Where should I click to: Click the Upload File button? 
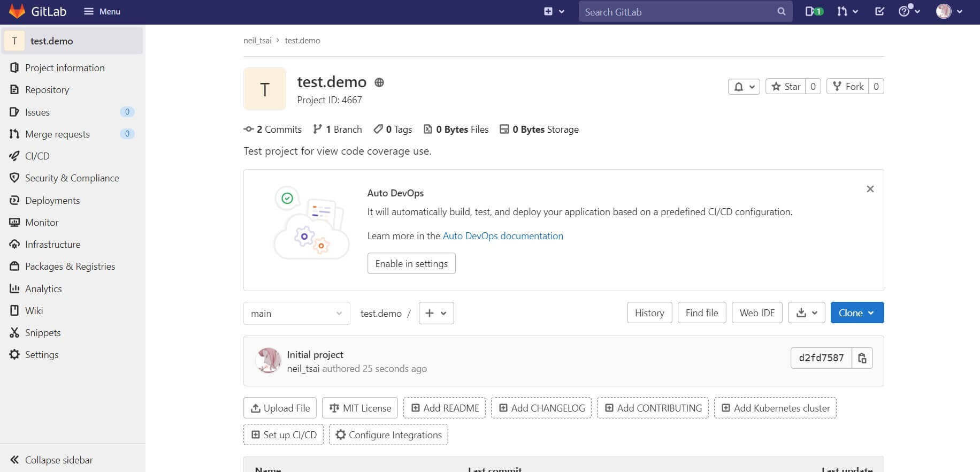[x=280, y=408]
